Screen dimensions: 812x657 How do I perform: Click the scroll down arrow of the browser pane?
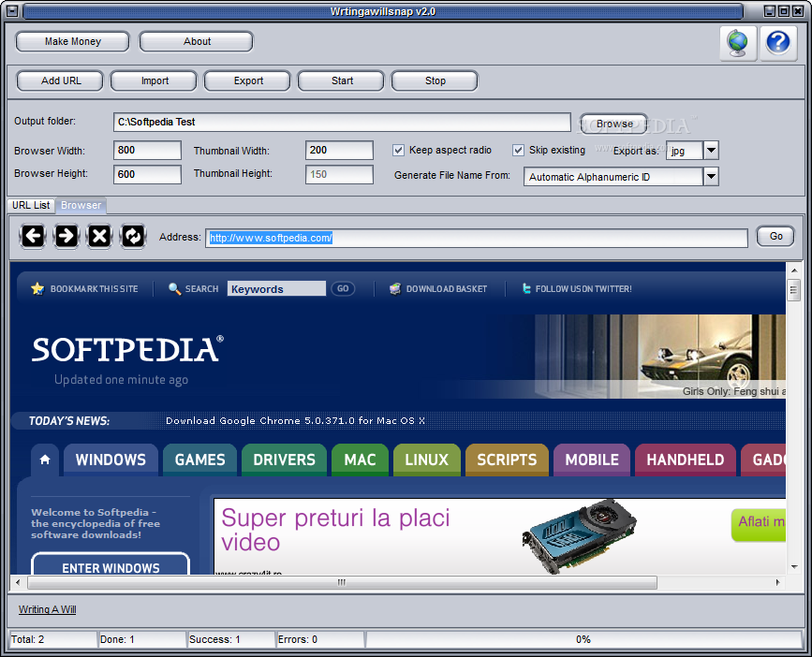click(794, 567)
